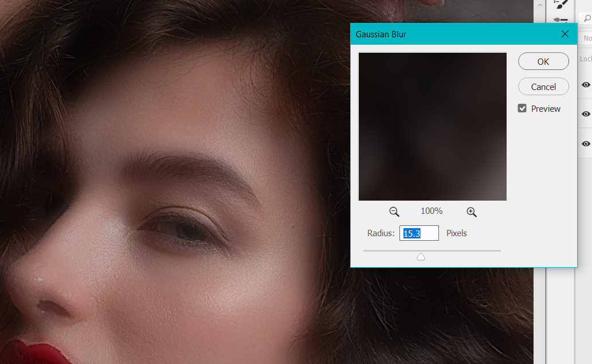The height and width of the screenshot is (364, 592).
Task: Click the Radius input field
Action: point(419,233)
